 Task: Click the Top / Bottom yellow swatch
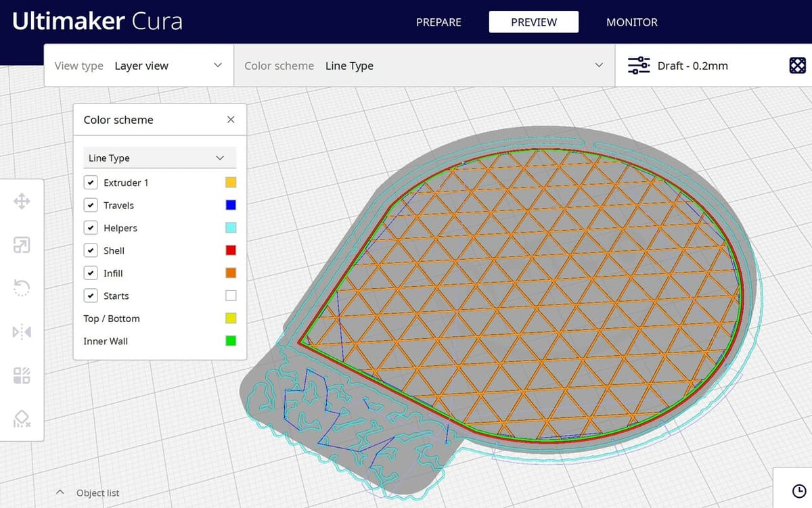(231, 319)
